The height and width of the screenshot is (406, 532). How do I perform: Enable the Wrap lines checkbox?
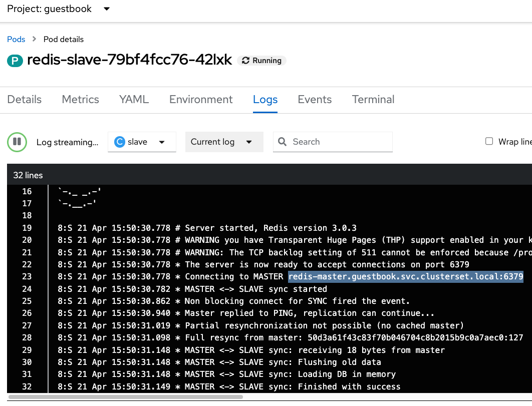pos(489,142)
